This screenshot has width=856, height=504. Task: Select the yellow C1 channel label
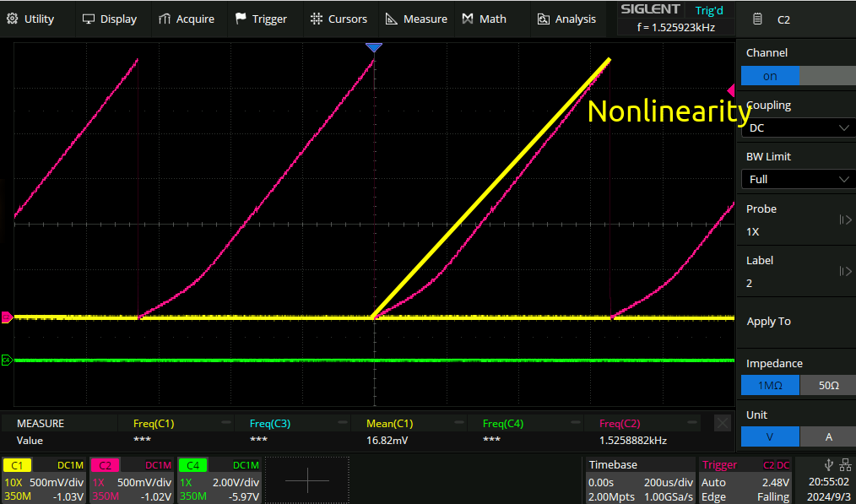[17, 465]
